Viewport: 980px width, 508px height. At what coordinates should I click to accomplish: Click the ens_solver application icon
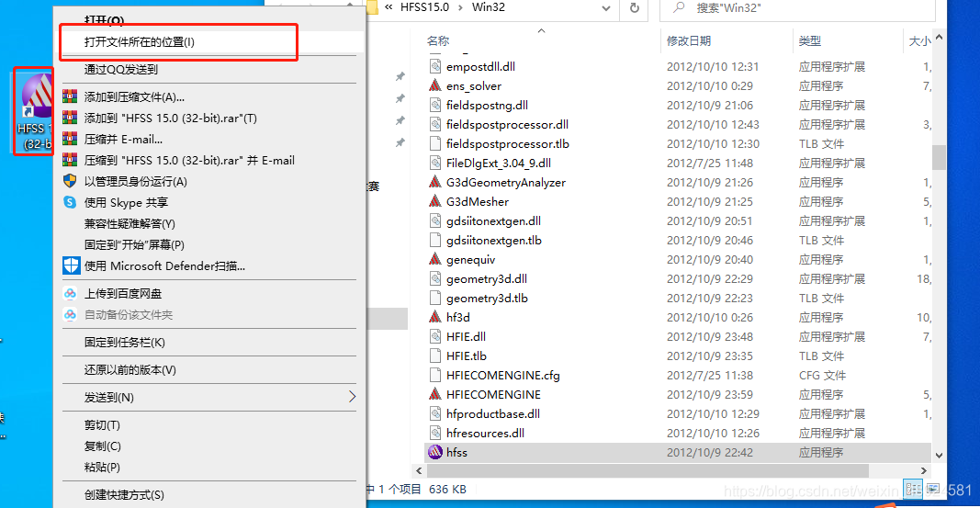[435, 85]
